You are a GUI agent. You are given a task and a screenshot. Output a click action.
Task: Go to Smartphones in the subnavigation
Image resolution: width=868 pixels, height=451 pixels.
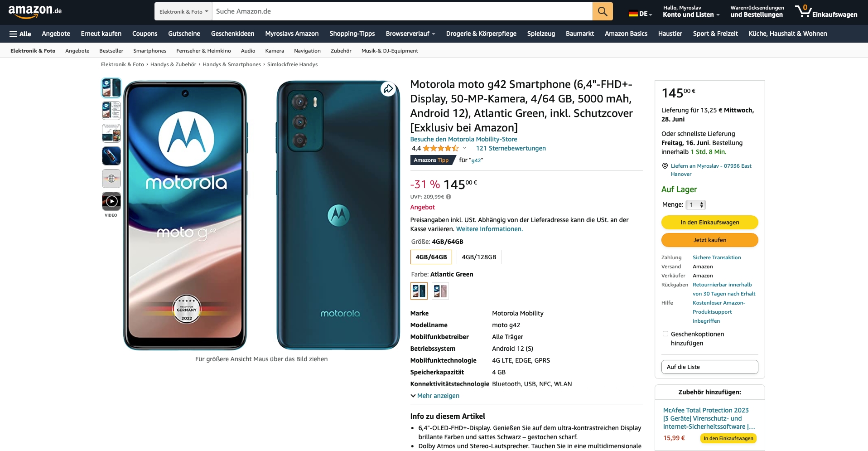(x=149, y=51)
